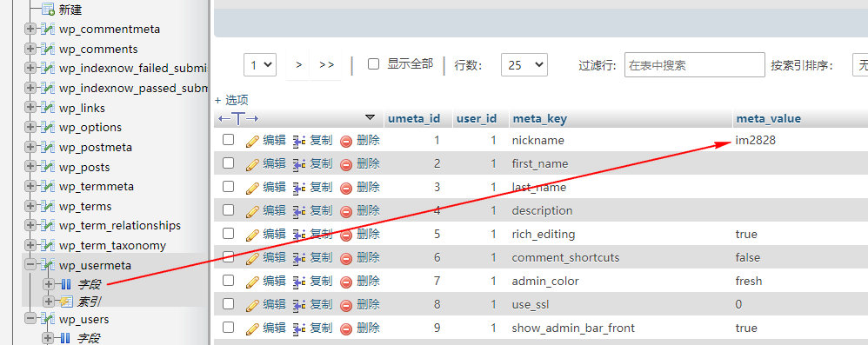Click the wp_links table icon
Image resolution: width=868 pixels, height=345 pixels.
(x=48, y=108)
